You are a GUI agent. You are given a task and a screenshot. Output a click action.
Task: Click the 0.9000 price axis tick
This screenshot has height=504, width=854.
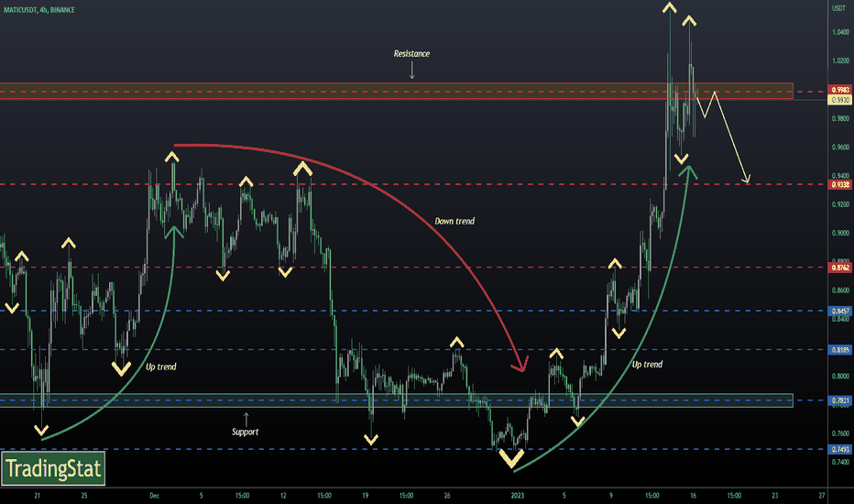tap(840, 233)
